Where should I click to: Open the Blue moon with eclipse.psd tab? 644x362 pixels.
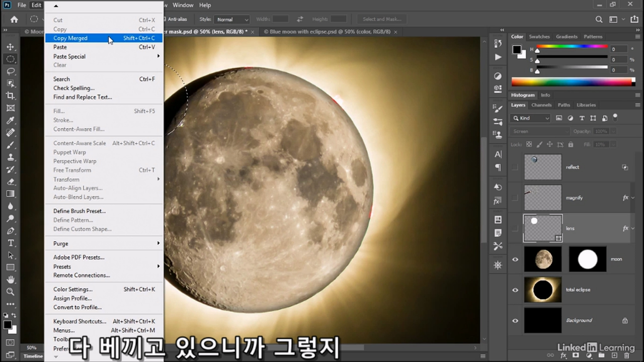(330, 32)
